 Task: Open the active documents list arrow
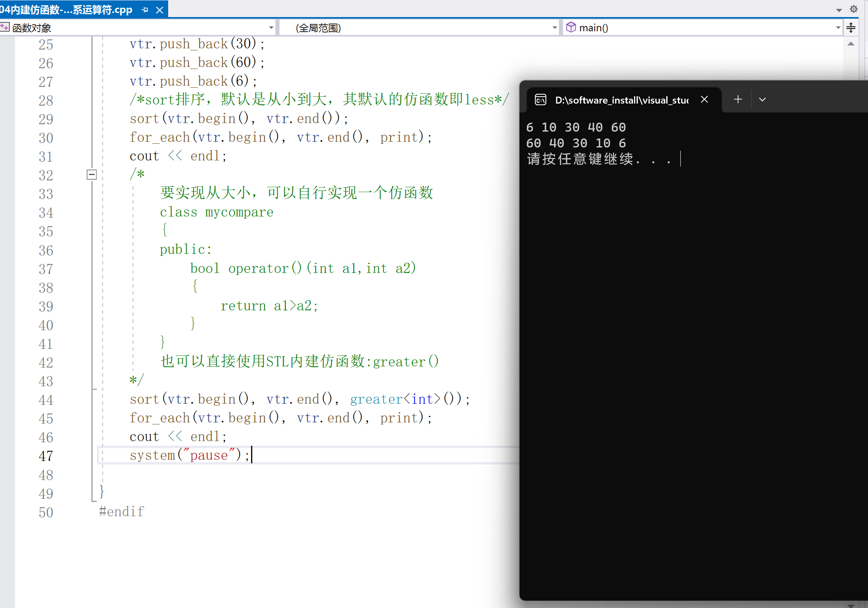tap(839, 10)
